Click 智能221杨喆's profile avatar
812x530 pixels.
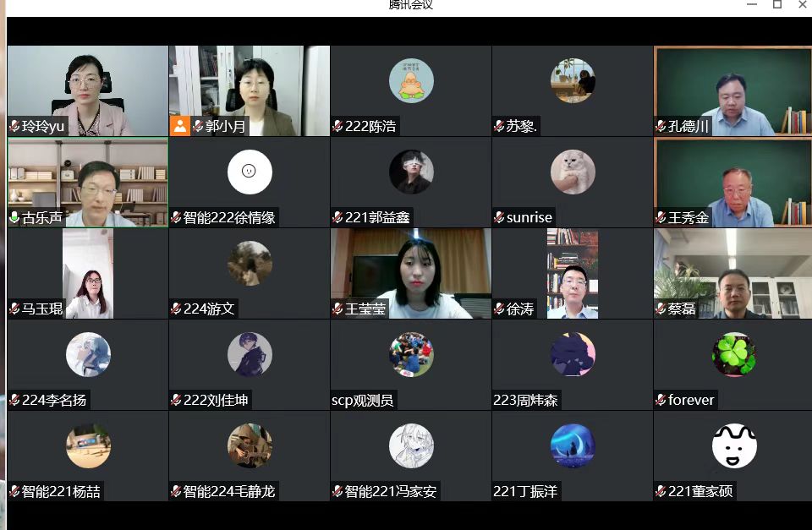click(x=88, y=446)
